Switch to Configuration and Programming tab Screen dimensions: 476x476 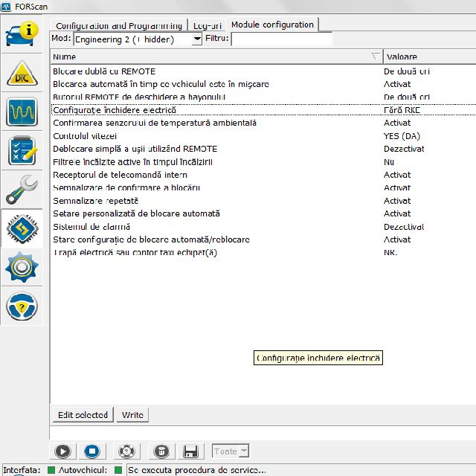pyautogui.click(x=119, y=26)
